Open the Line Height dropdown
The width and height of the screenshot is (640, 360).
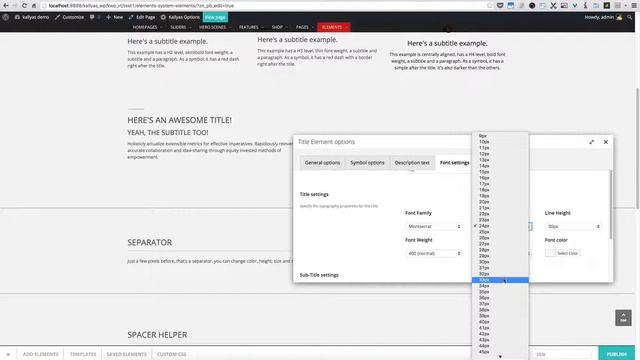(573, 227)
